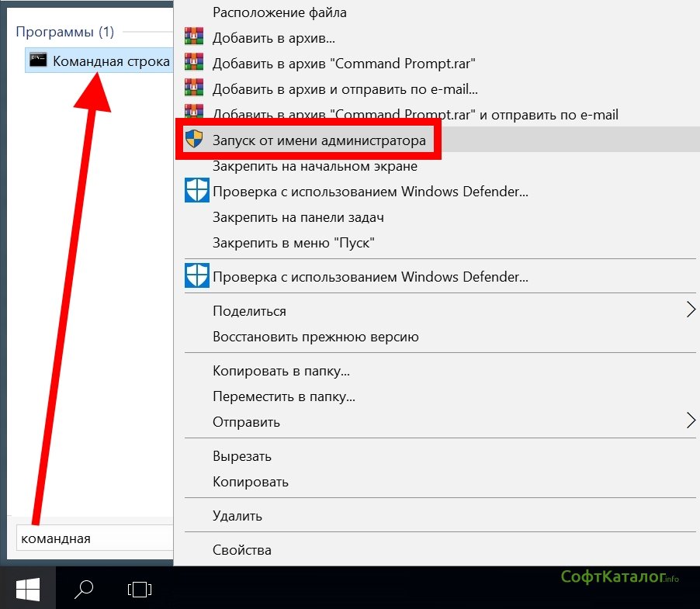Click second Windows Defender shield icon
The width and height of the screenshot is (700, 609).
pos(196,276)
